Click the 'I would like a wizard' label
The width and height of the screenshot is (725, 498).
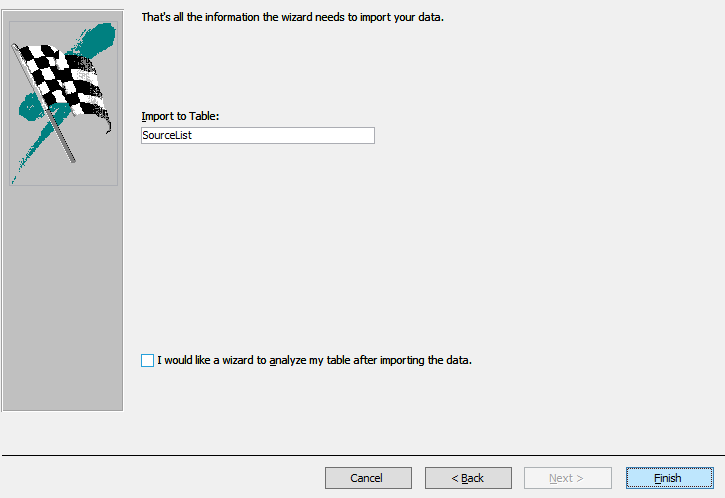[210, 360]
